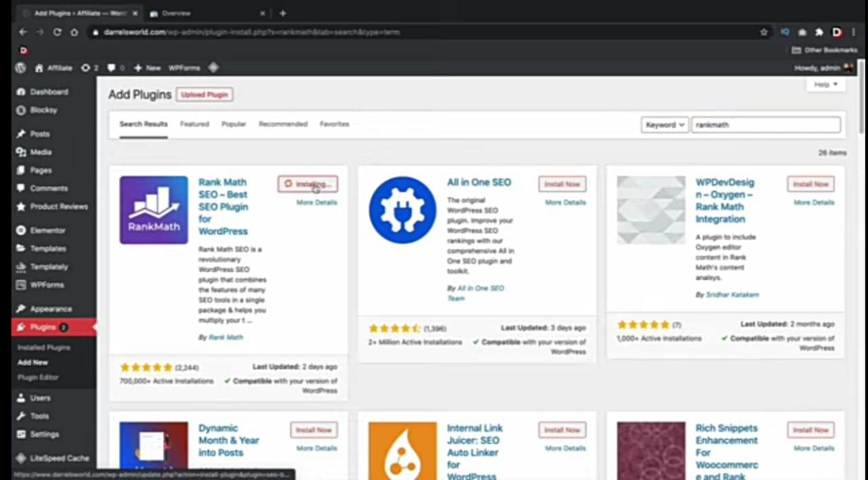Switch to the Featured tab
This screenshot has height=480, width=868.
point(195,124)
